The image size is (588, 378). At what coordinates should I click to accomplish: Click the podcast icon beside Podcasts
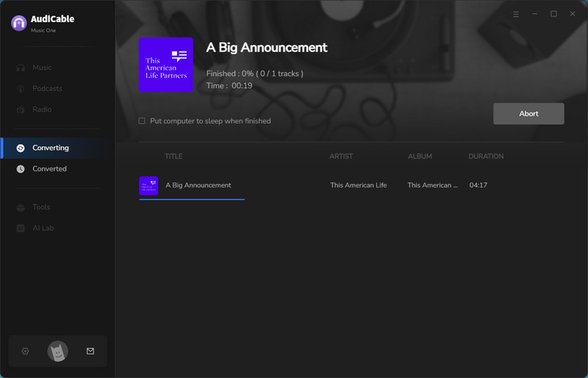click(x=21, y=88)
